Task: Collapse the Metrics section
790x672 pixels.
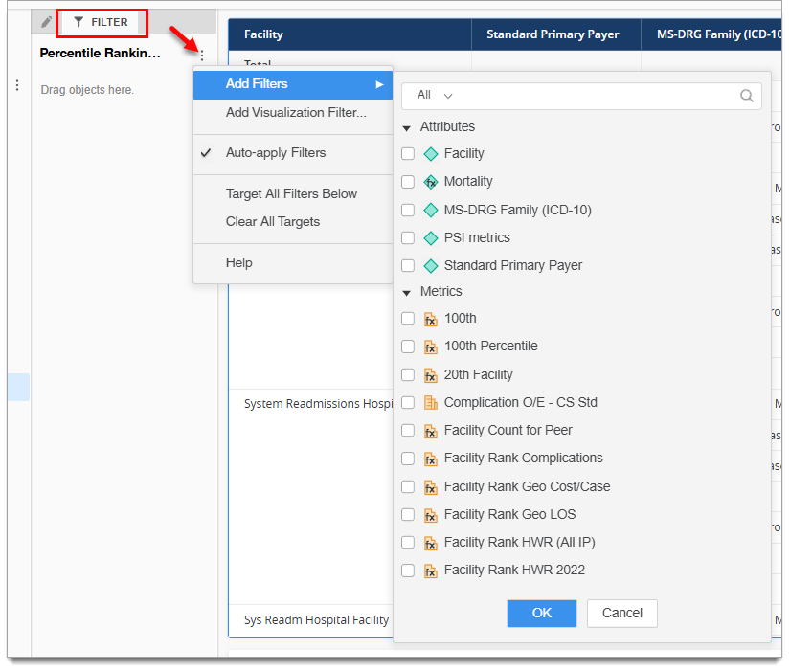Action: tap(407, 292)
